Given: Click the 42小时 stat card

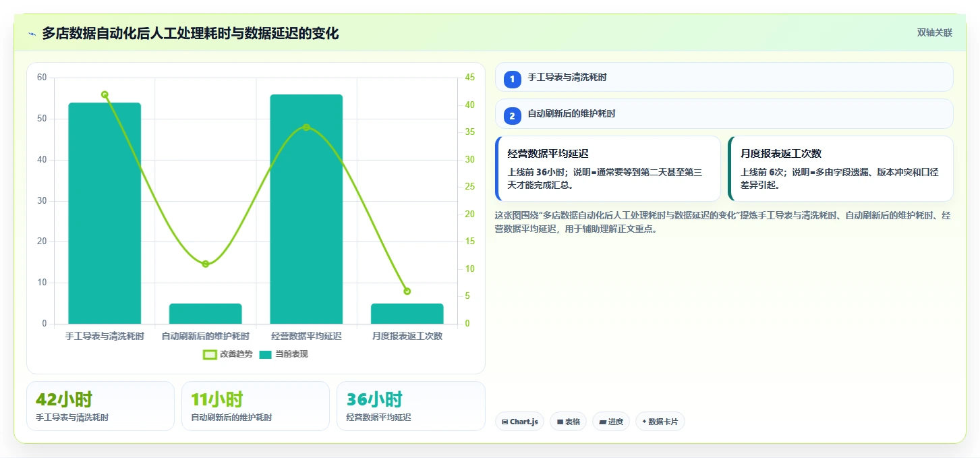Looking at the screenshot, I should pyautogui.click(x=100, y=406).
